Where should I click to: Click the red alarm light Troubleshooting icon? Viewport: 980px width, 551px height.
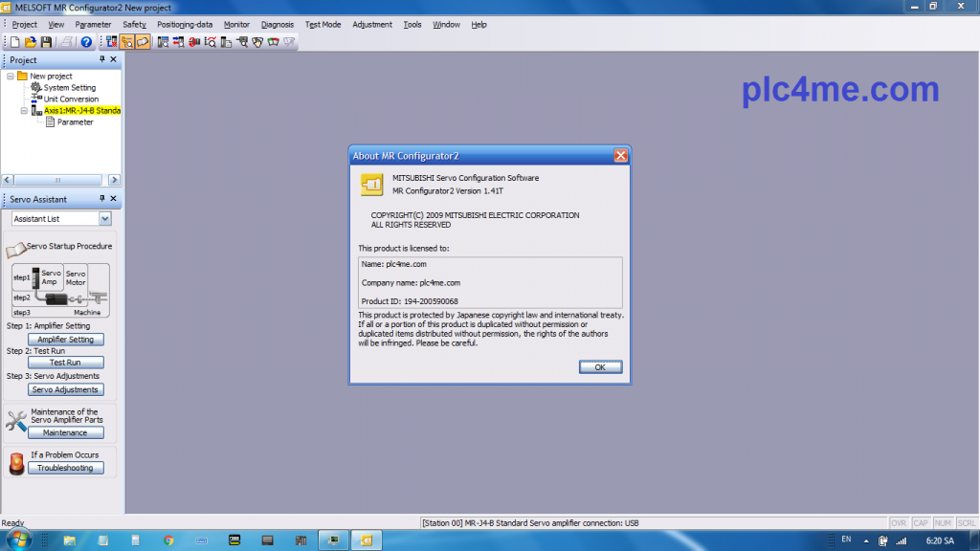tap(16, 464)
